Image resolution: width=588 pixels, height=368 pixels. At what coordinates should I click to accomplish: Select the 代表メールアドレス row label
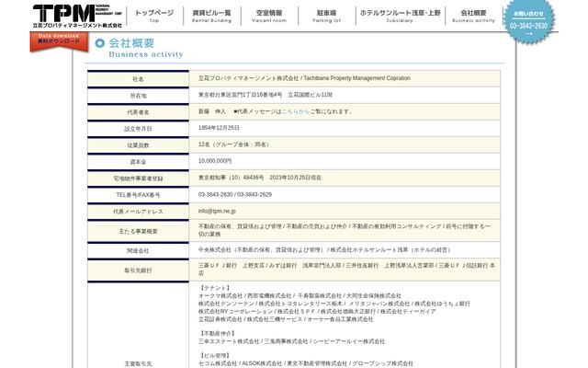pyautogui.click(x=138, y=212)
